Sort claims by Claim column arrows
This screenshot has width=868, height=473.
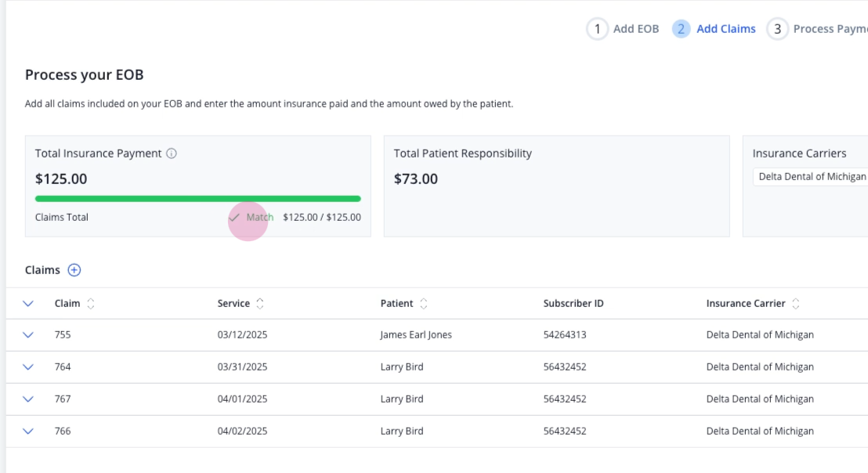click(x=91, y=304)
